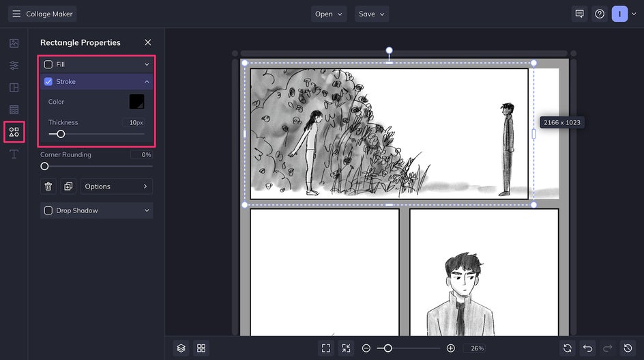Screen dimensions: 644x360
Task: Undo the last action
Action: pos(588,348)
